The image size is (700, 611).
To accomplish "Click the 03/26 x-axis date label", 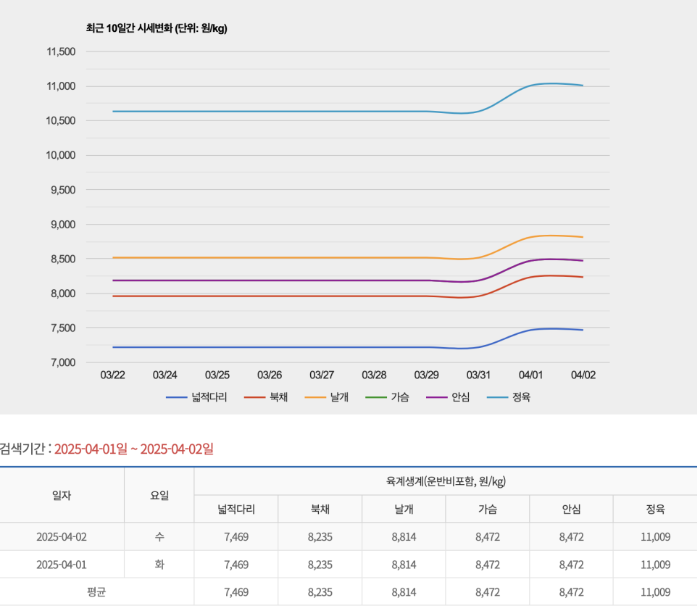I will point(269,375).
